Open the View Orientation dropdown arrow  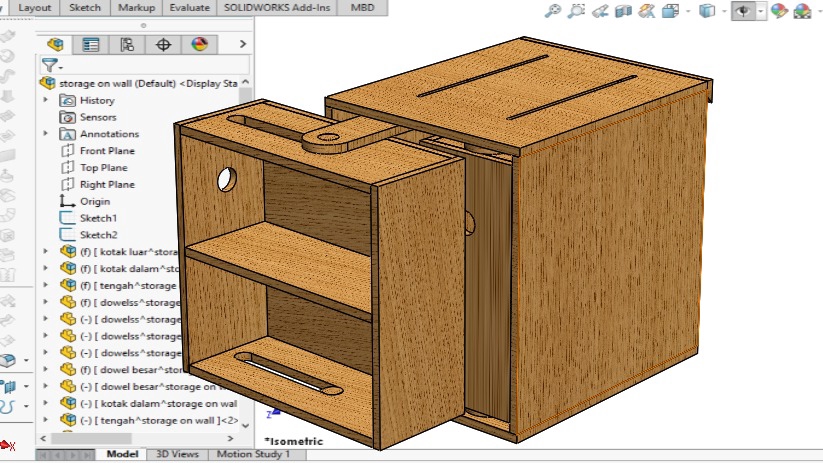(688, 11)
